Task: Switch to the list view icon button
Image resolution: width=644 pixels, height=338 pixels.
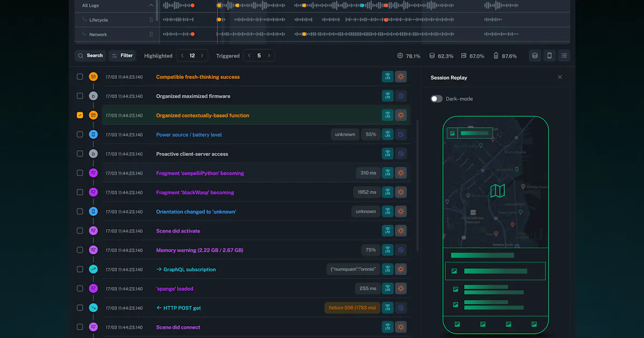Action: [563, 55]
